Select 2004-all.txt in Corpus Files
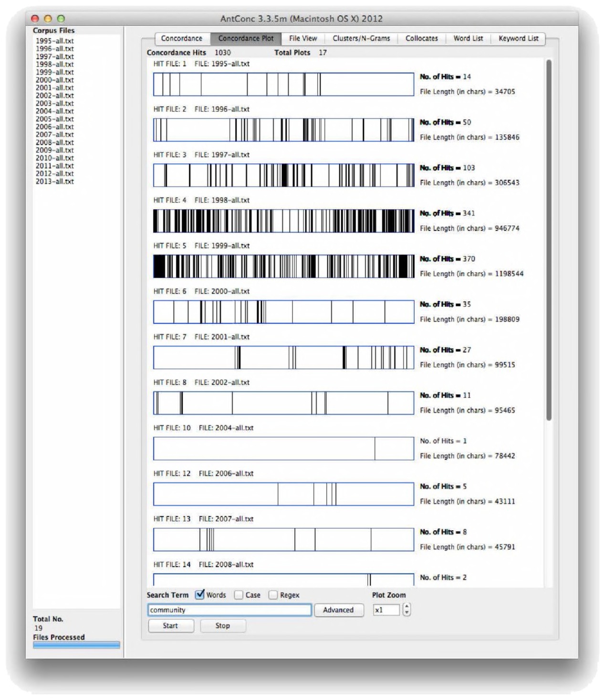Viewport: 605px width, 700px height. 55,111
